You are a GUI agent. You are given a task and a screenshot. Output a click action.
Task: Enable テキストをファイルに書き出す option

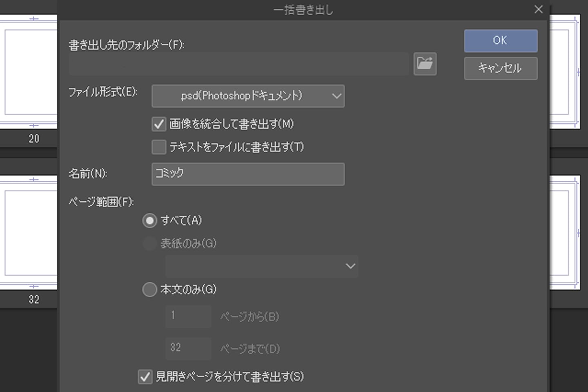tap(159, 147)
